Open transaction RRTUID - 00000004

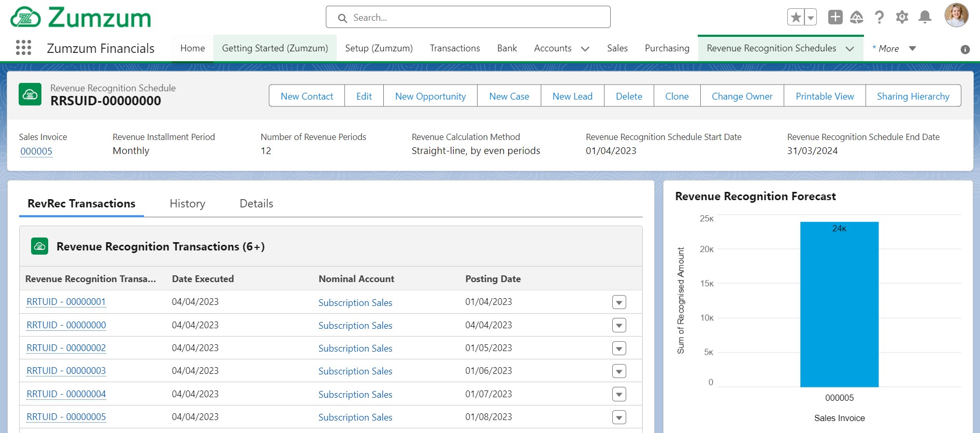[x=66, y=394]
